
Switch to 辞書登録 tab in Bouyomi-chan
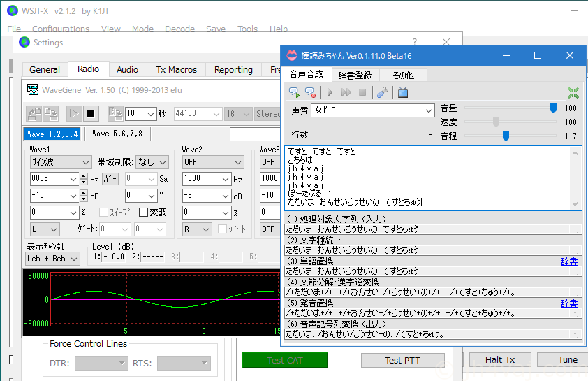point(355,76)
